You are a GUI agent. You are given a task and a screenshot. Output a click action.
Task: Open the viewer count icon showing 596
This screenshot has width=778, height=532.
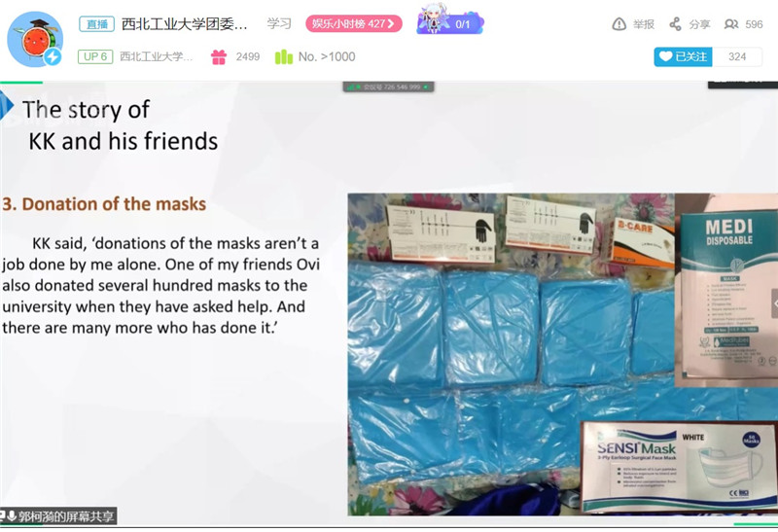(x=731, y=23)
